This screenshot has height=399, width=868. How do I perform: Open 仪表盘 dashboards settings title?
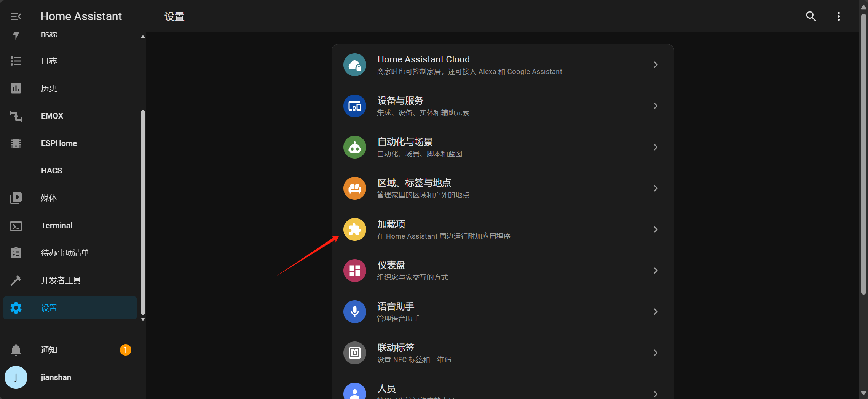pyautogui.click(x=391, y=265)
